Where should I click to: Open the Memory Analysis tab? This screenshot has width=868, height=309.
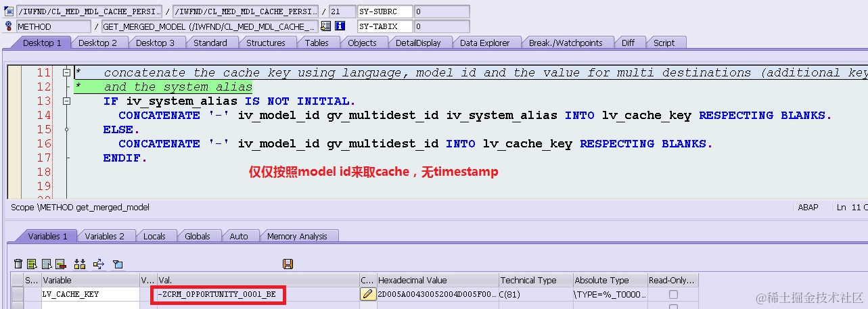[297, 236]
